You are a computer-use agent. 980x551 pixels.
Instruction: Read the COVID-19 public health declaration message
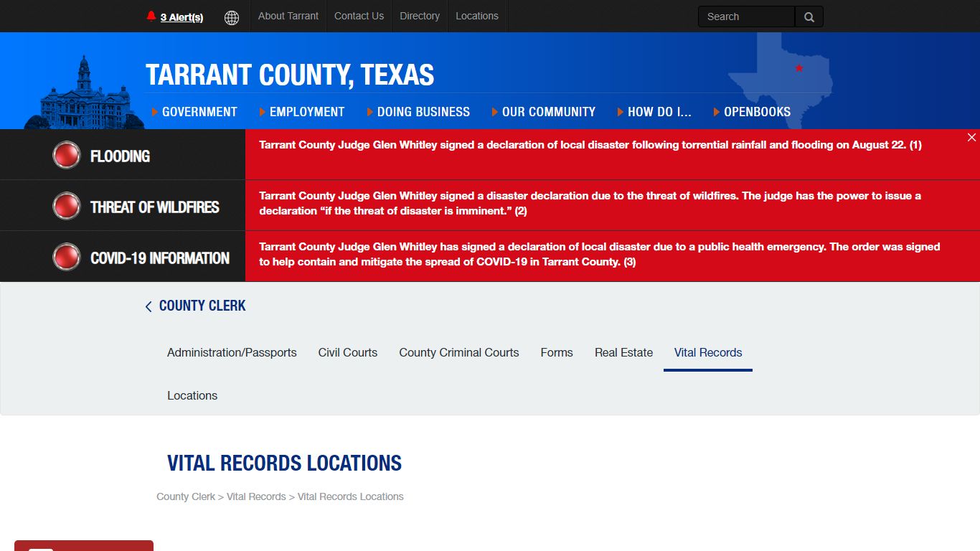pyautogui.click(x=599, y=254)
